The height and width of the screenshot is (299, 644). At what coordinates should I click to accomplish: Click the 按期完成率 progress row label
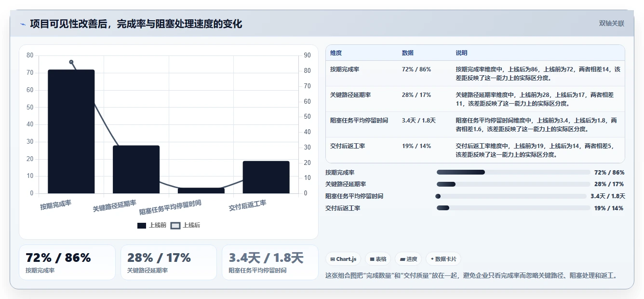pyautogui.click(x=340, y=172)
